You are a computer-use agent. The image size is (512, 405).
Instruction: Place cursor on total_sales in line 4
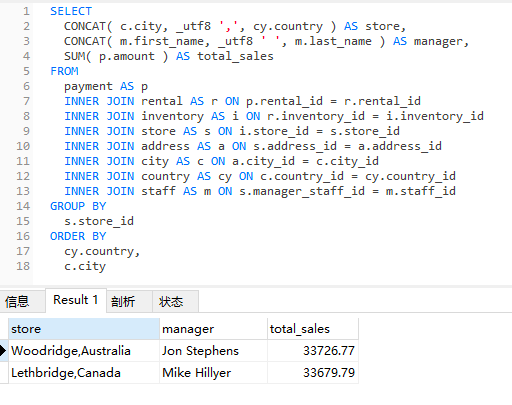click(235, 56)
